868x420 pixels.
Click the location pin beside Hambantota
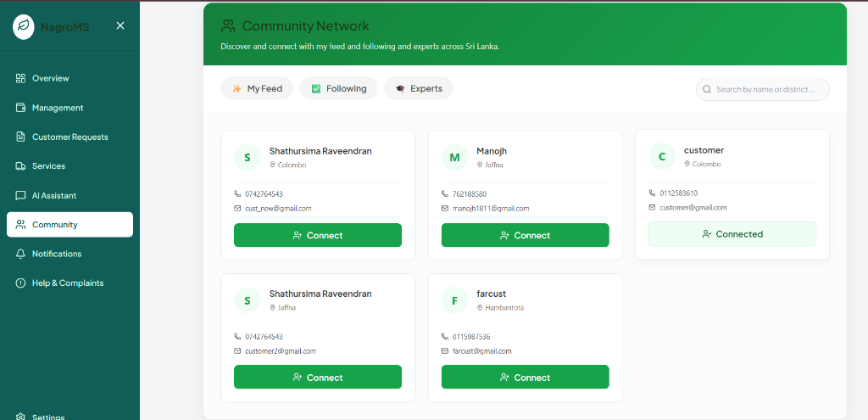[x=480, y=307]
